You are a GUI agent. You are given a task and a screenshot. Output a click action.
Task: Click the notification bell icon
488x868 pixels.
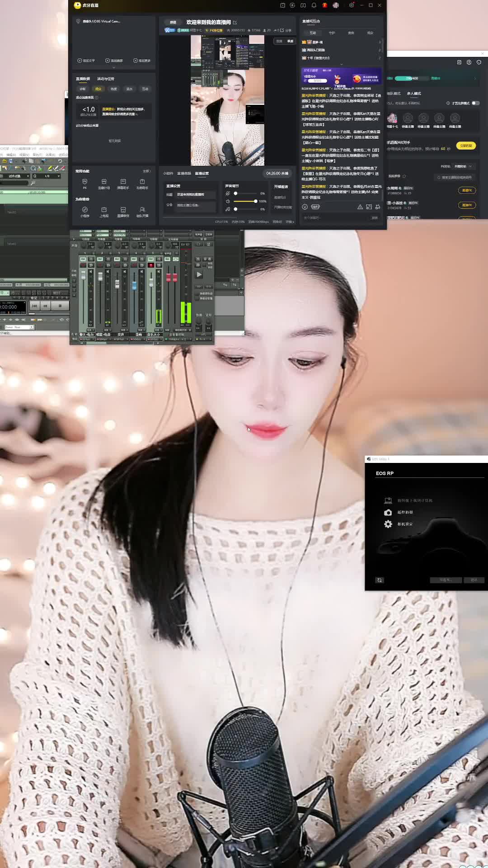[314, 5]
